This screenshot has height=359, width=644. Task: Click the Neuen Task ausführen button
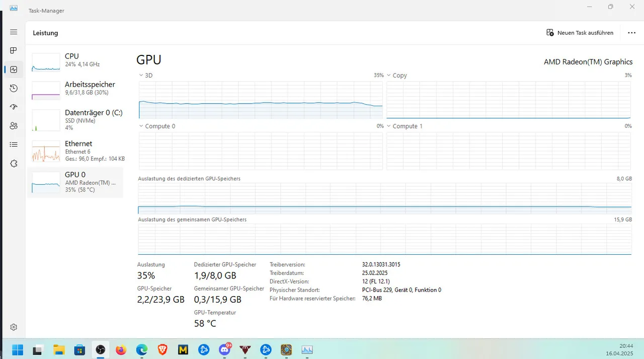(580, 33)
